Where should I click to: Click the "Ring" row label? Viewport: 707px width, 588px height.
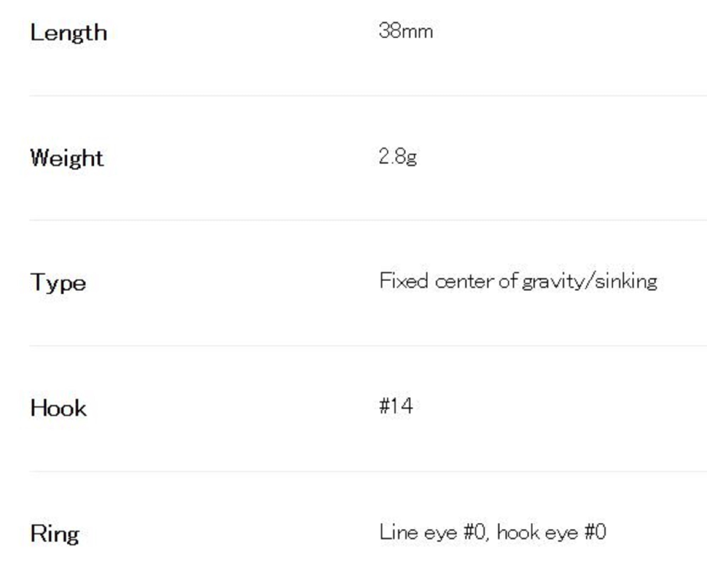coord(55,534)
